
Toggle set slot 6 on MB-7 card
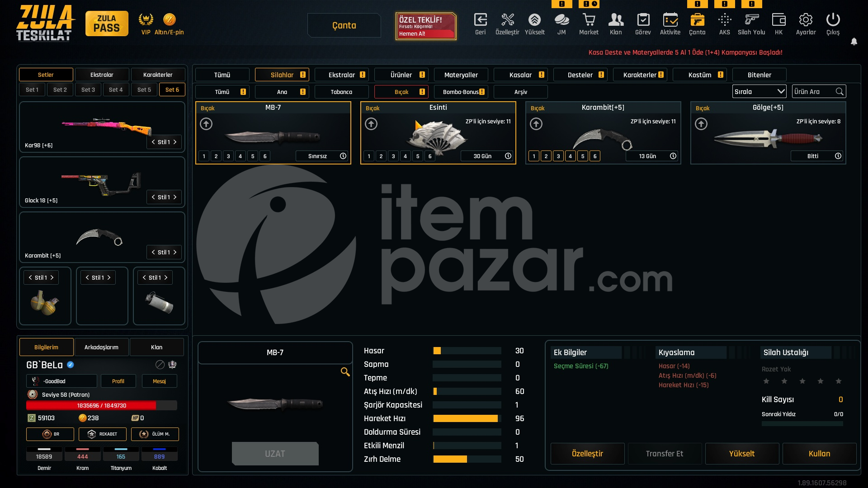click(265, 156)
